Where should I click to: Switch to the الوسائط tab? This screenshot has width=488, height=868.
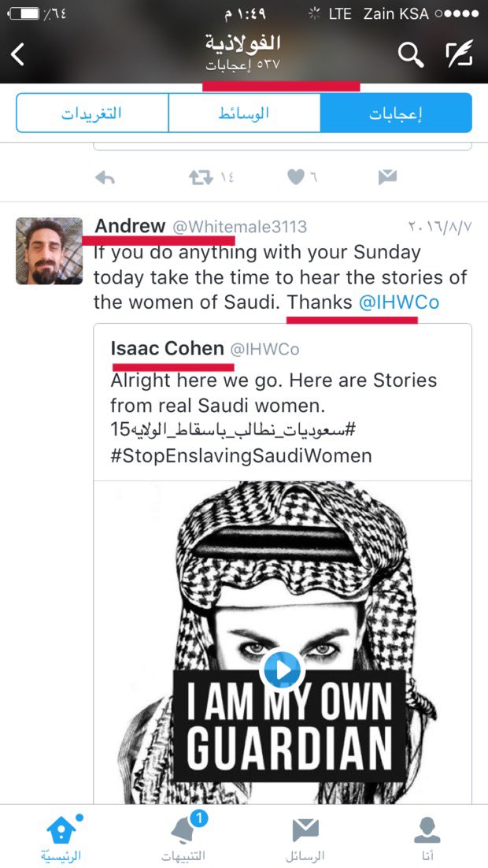pyautogui.click(x=244, y=113)
